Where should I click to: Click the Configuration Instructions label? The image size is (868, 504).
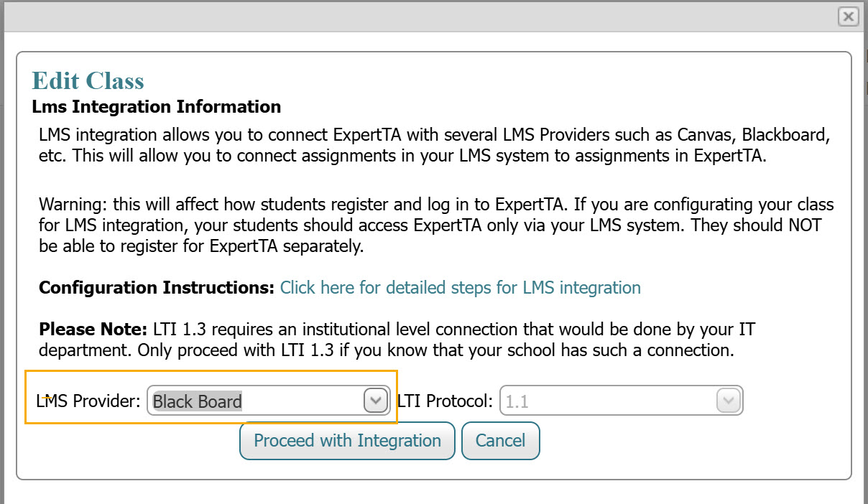coord(157,288)
